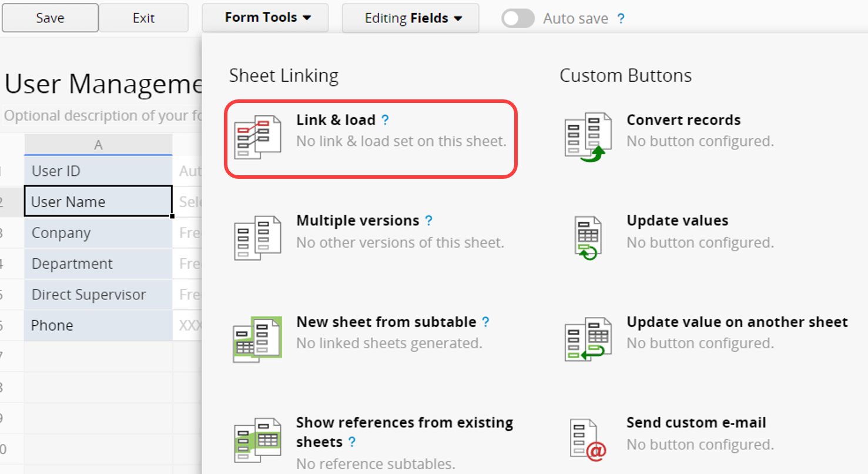Select the Multiple versions icon
Screen dimensions: 868x474
[x=257, y=238]
